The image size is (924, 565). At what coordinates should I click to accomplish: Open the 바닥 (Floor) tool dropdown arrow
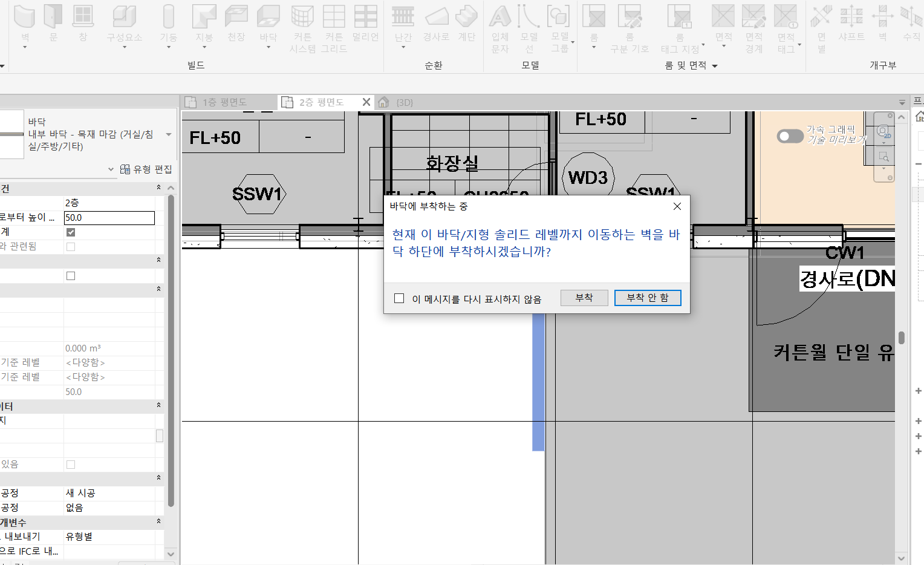point(268,47)
